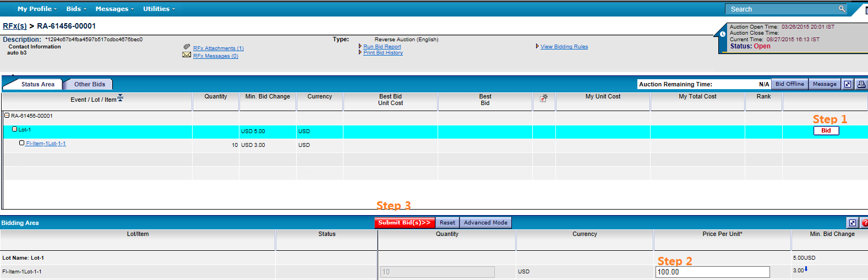Click the bid indicator column icon
This screenshot has height=280, width=868.
[x=544, y=98]
